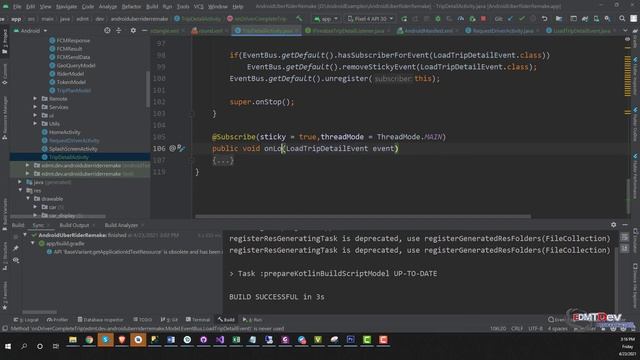Click the Git update project arrow icon
The height and width of the screenshot is (360, 640).
pos(510,19)
